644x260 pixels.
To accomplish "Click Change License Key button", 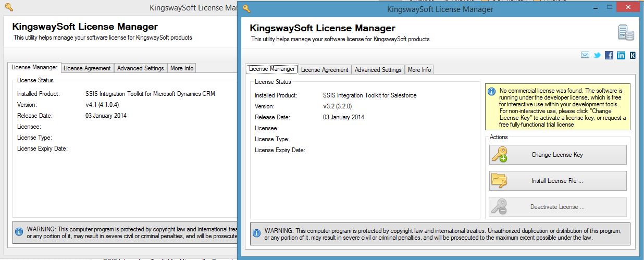I will 558,155.
